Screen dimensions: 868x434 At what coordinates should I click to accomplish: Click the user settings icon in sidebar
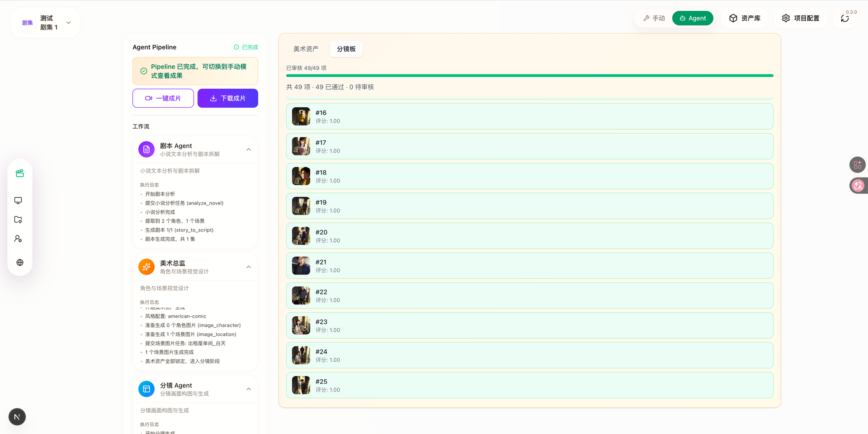click(18, 239)
